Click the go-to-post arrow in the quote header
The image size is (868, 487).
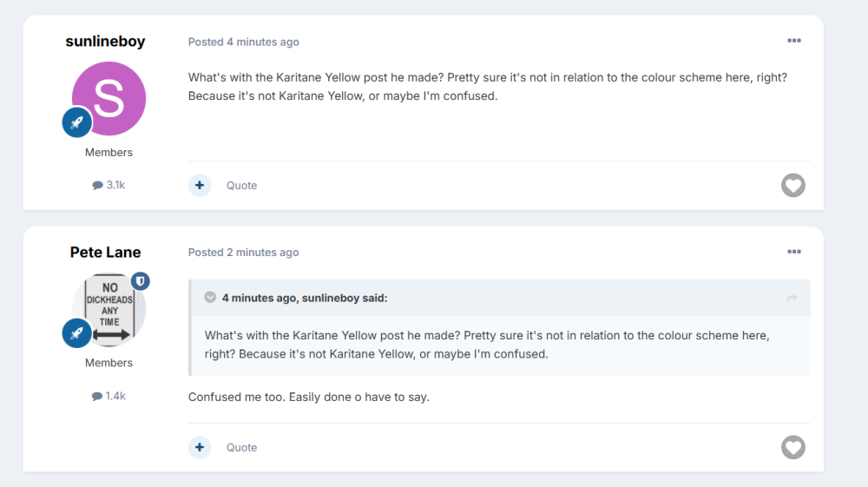(792, 298)
